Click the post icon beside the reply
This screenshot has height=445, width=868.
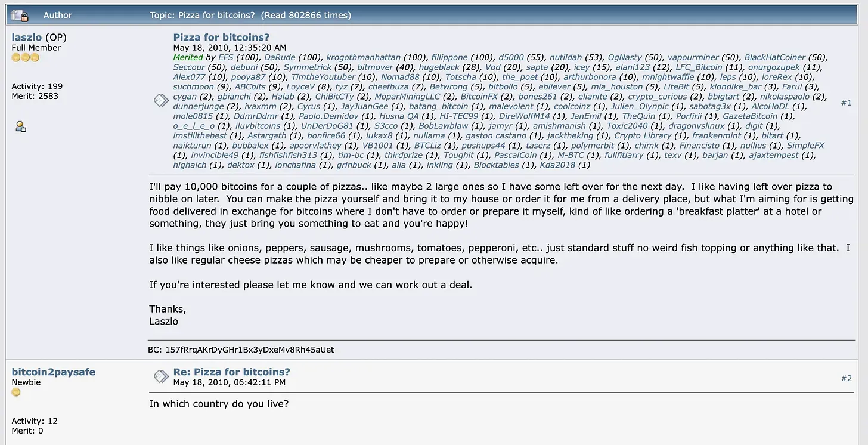(x=161, y=376)
